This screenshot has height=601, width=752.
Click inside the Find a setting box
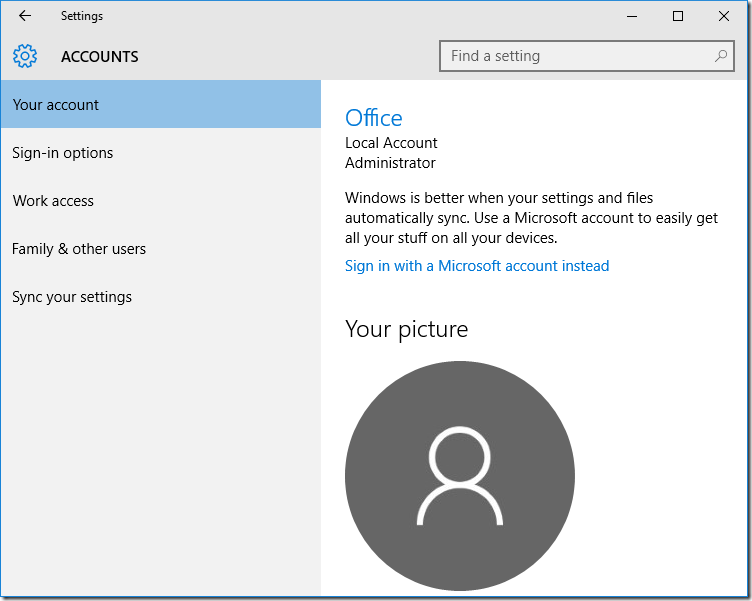pyautogui.click(x=587, y=56)
